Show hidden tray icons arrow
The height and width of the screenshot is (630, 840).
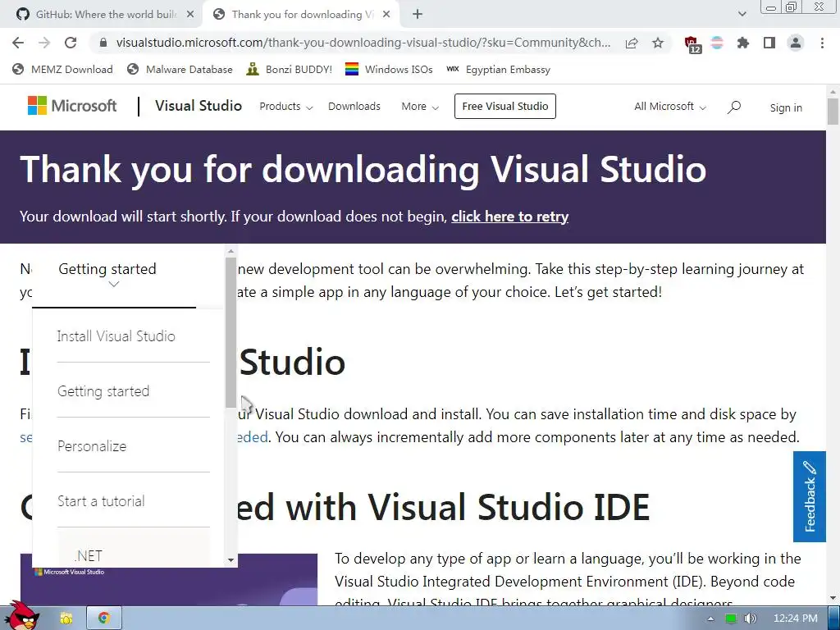pos(710,619)
